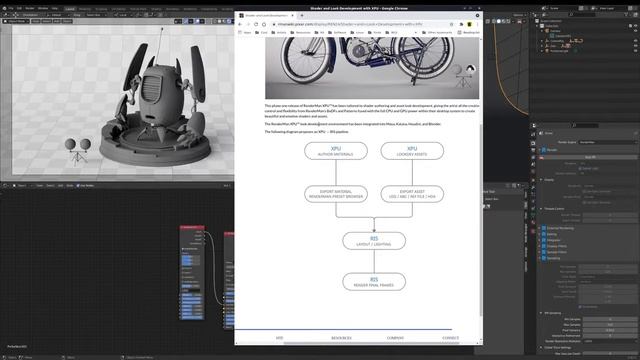Switch to the Compositing workspace tab

pyautogui.click(x=209, y=9)
